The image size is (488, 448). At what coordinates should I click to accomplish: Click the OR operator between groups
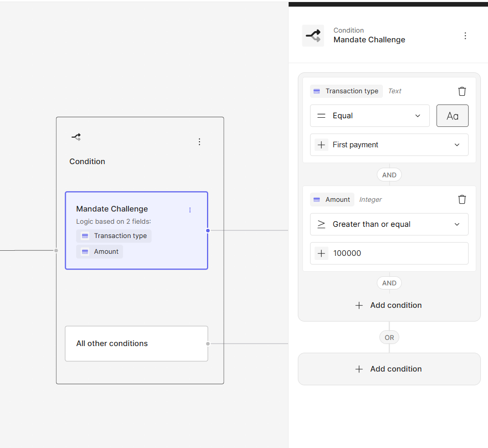click(390, 337)
